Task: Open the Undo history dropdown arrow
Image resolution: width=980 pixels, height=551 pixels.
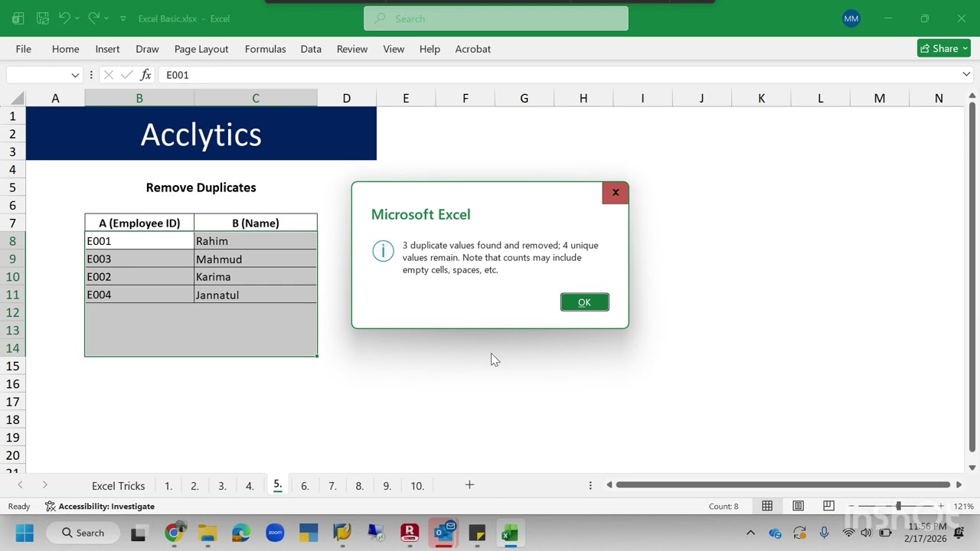Action: pos(77,18)
